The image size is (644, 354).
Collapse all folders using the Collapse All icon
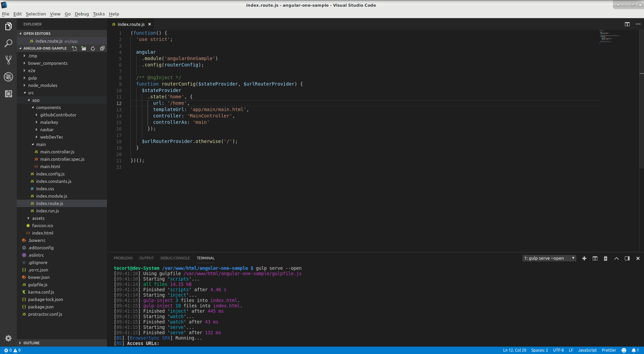click(102, 48)
